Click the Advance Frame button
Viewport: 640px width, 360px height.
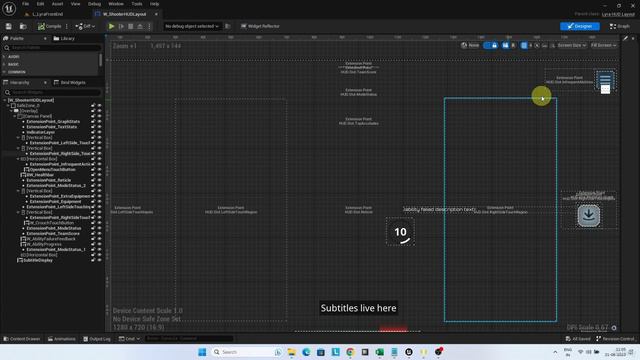click(x=121, y=26)
